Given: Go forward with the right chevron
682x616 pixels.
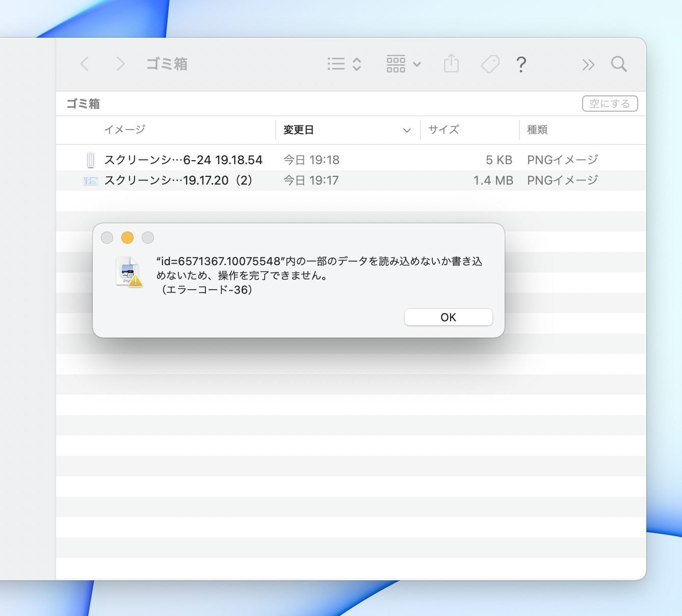Looking at the screenshot, I should click(x=120, y=64).
